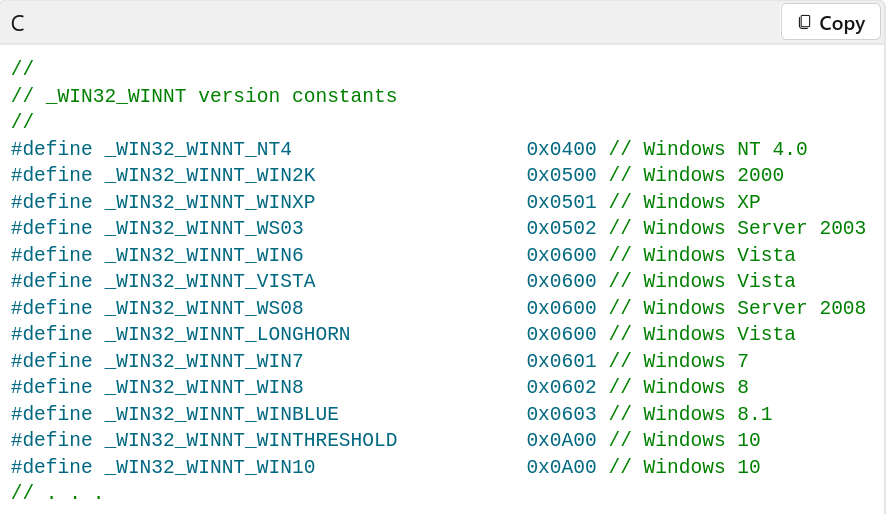Click the 0x0601 hex value
The width and height of the screenshot is (886, 514).
561,360
